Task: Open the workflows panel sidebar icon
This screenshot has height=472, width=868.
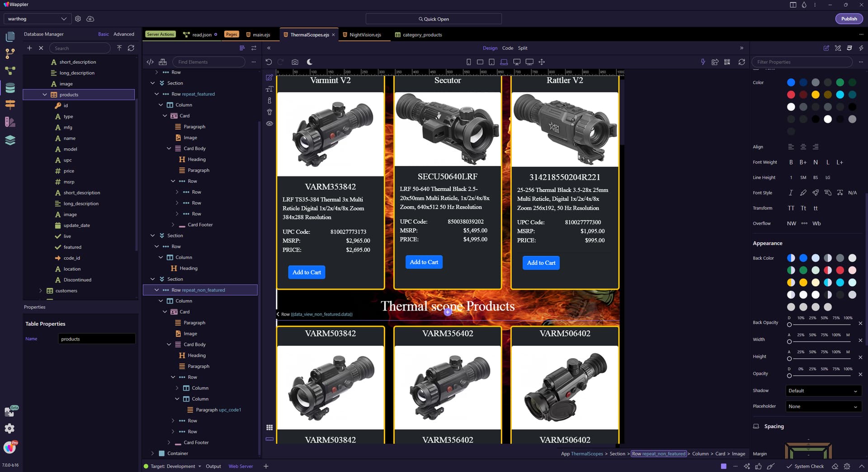Action: tap(10, 71)
